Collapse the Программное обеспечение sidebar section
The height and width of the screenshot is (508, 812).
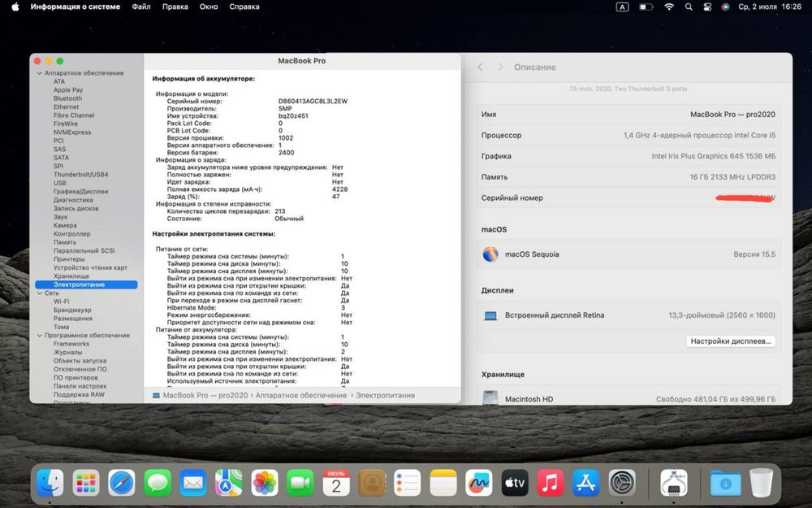[x=38, y=336]
